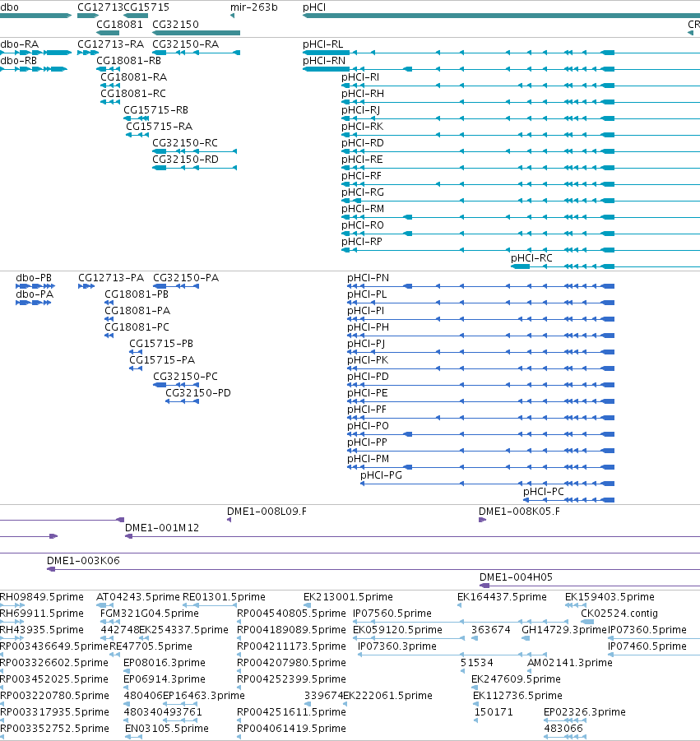Select the CG18081-RA transcript label
Screen dimensions: 700x741
pos(133,77)
